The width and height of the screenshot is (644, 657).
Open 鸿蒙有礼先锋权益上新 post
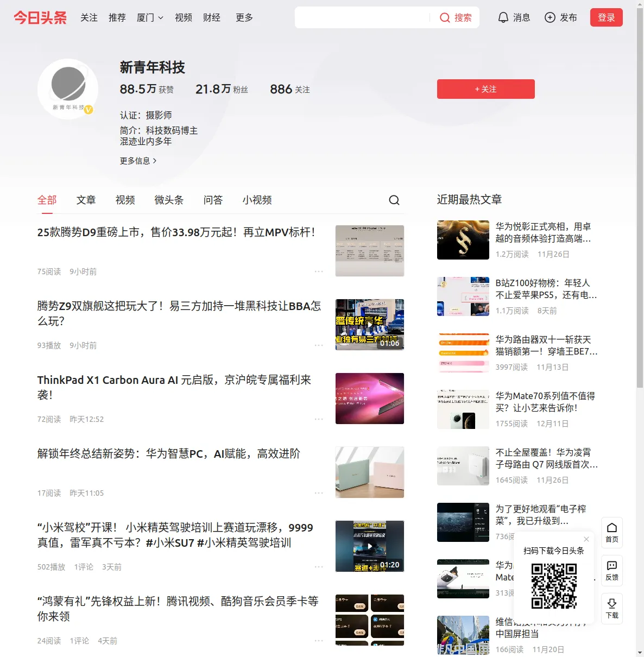click(178, 609)
